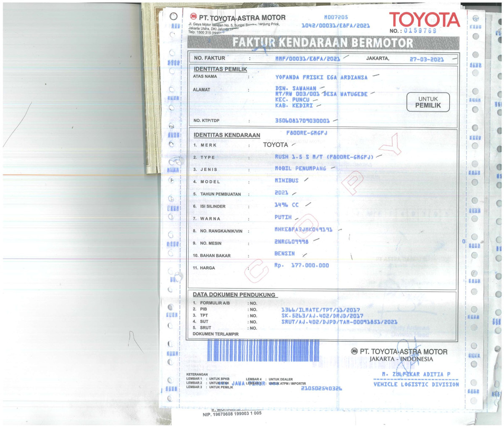The width and height of the screenshot is (504, 428).
Task: Select engine number 2NRG609998
Action: tap(291, 242)
